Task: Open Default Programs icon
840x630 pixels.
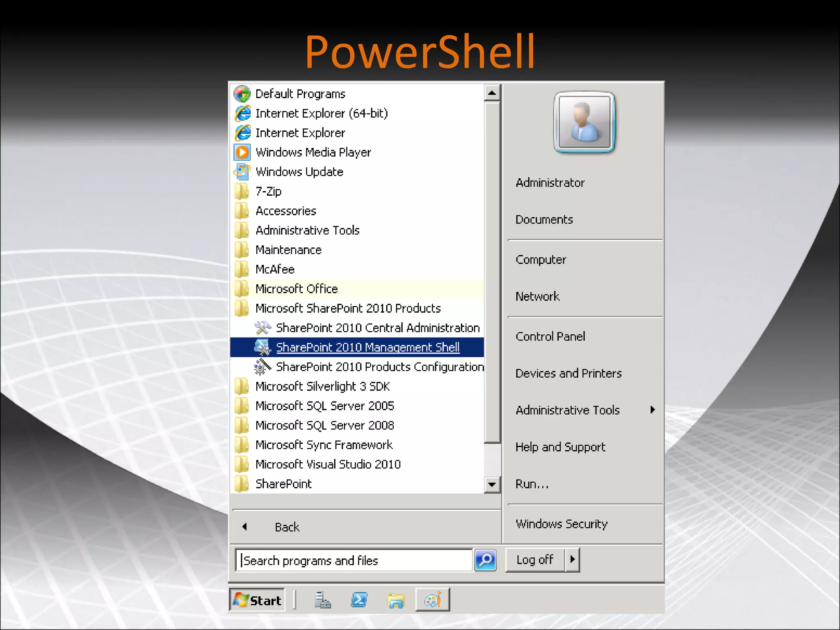Action: coord(242,94)
